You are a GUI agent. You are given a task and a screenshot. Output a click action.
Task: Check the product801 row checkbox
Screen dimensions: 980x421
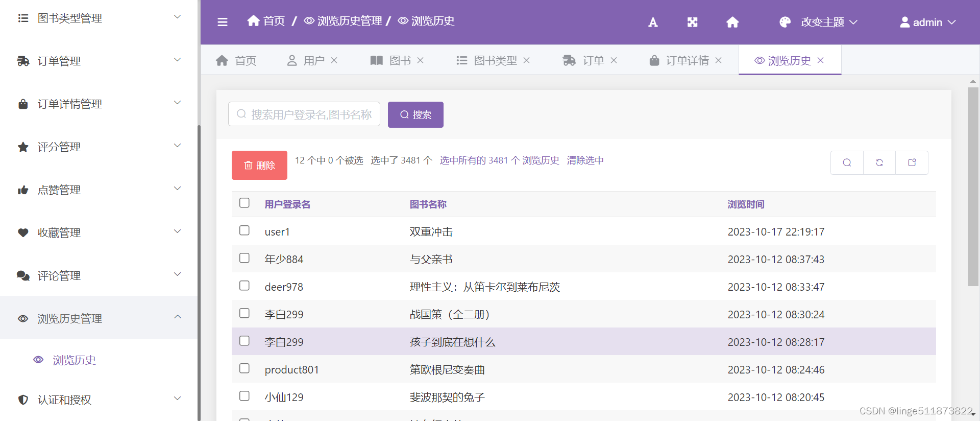point(244,368)
